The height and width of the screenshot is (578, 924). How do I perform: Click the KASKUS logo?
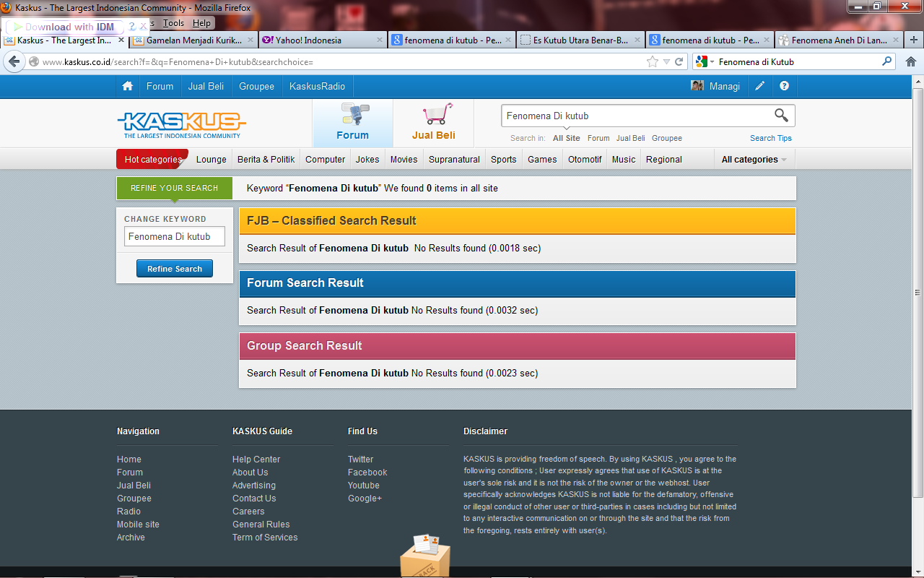(181, 124)
